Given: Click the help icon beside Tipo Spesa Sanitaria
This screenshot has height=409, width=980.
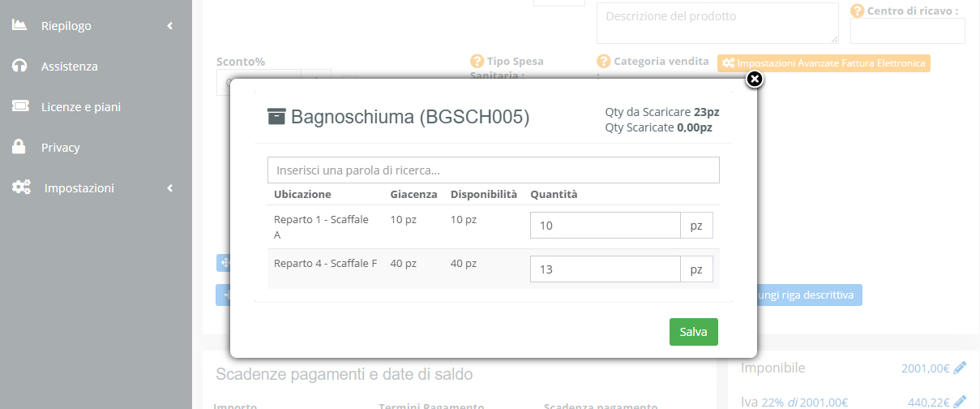Looking at the screenshot, I should coord(477,61).
